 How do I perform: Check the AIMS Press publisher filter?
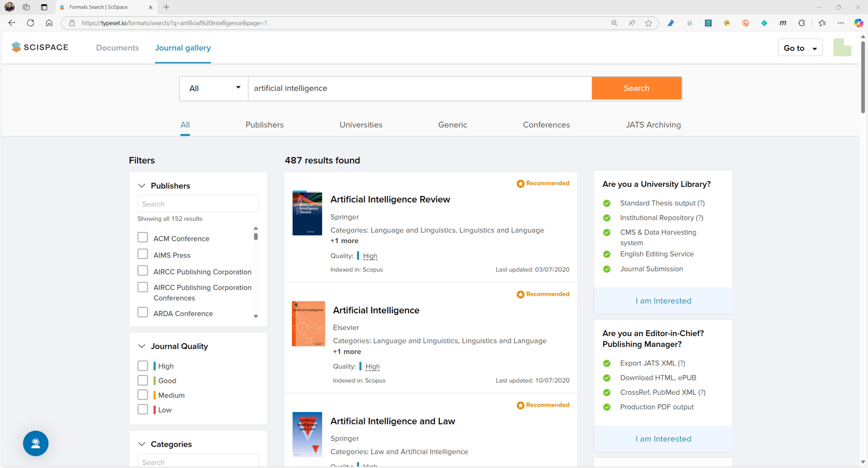143,254
